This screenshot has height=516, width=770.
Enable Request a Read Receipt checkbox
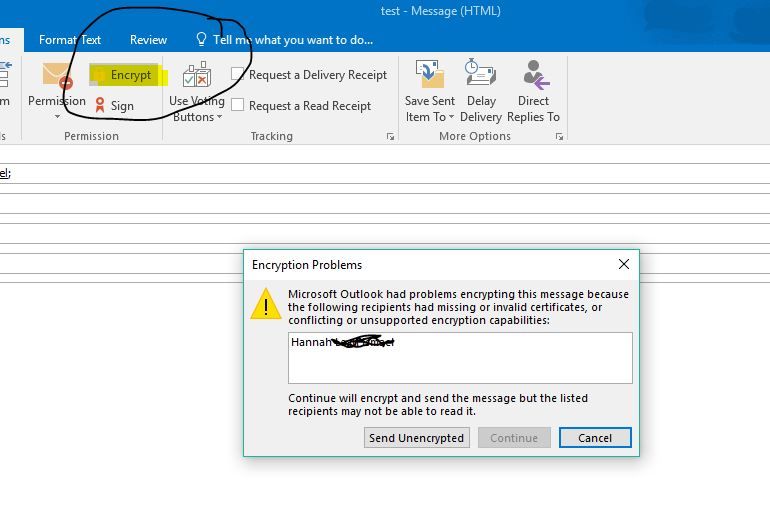click(238, 105)
